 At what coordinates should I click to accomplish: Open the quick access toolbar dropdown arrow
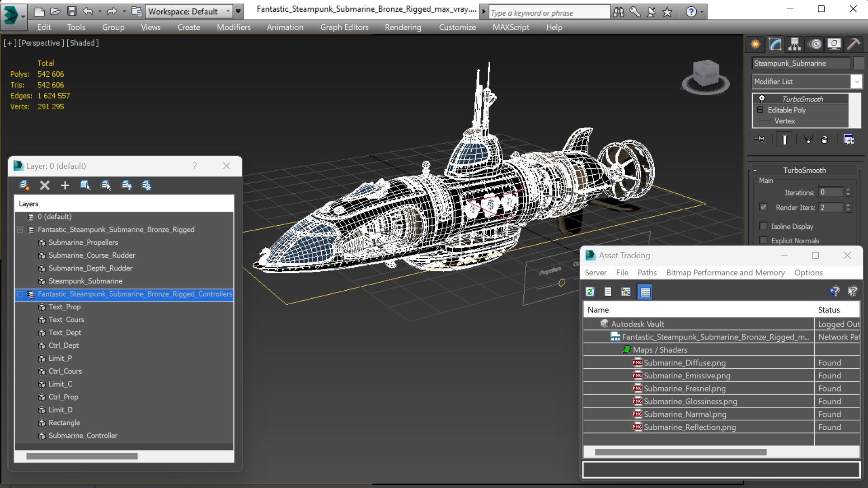coord(238,11)
